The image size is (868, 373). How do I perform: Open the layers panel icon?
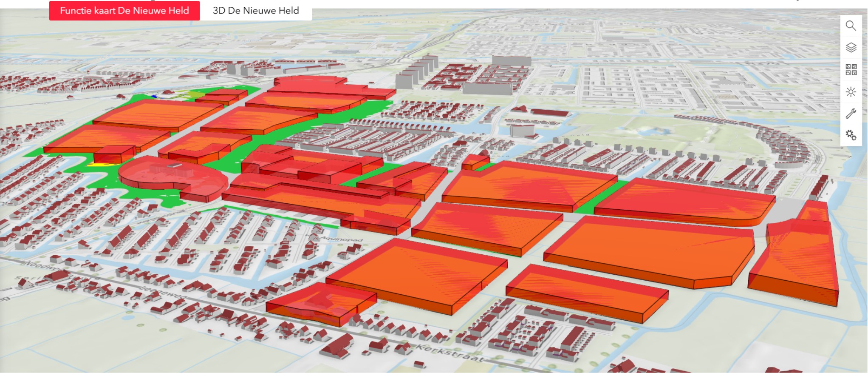(x=851, y=48)
